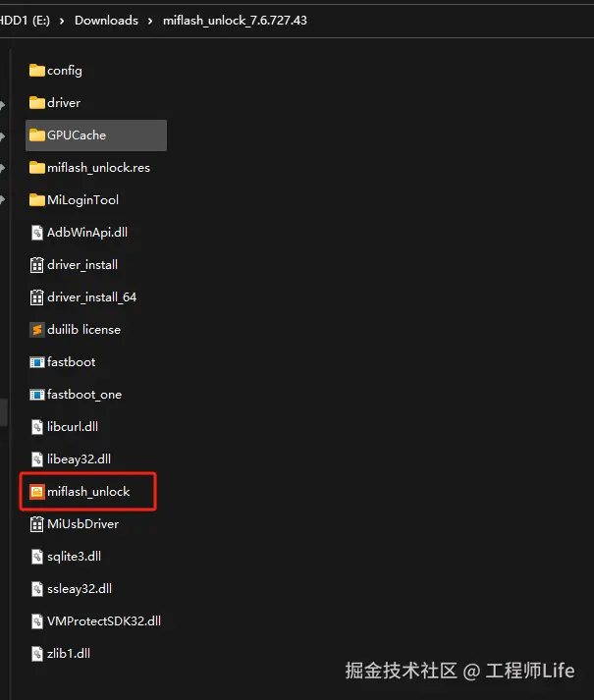Expand the chevron after Downloads breadcrumb
This screenshot has width=594, height=700.
[x=150, y=21]
